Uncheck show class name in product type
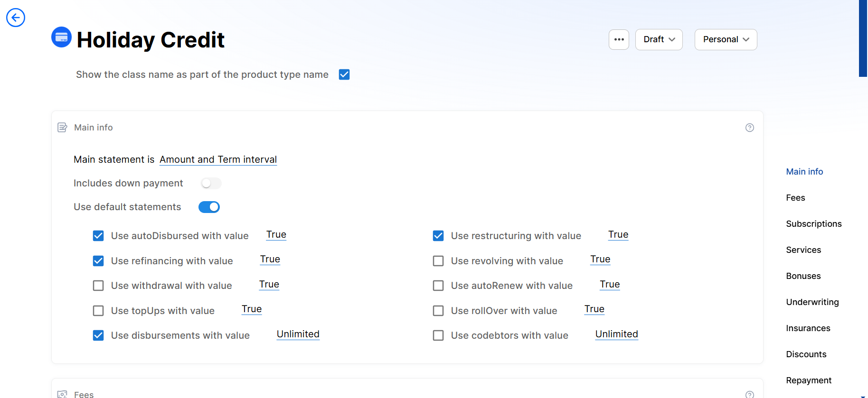868x398 pixels. [x=344, y=74]
